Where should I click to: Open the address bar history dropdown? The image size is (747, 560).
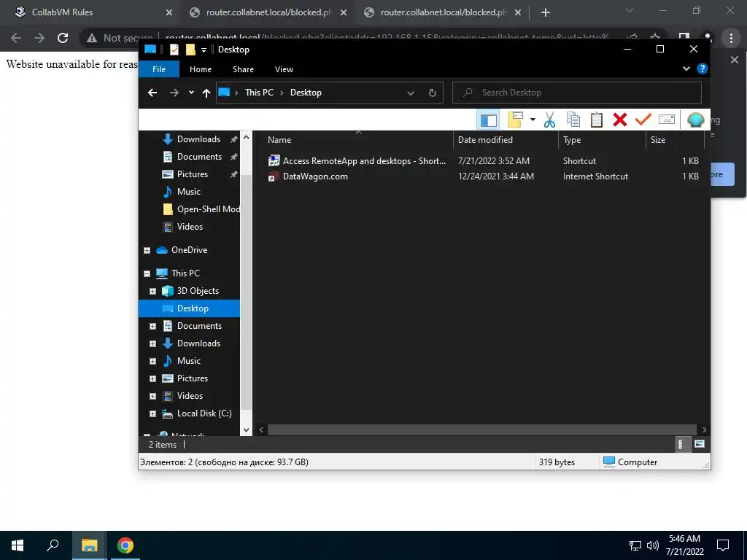tap(411, 93)
